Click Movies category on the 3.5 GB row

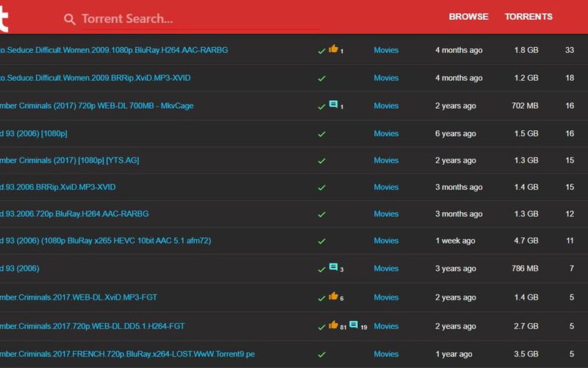386,354
